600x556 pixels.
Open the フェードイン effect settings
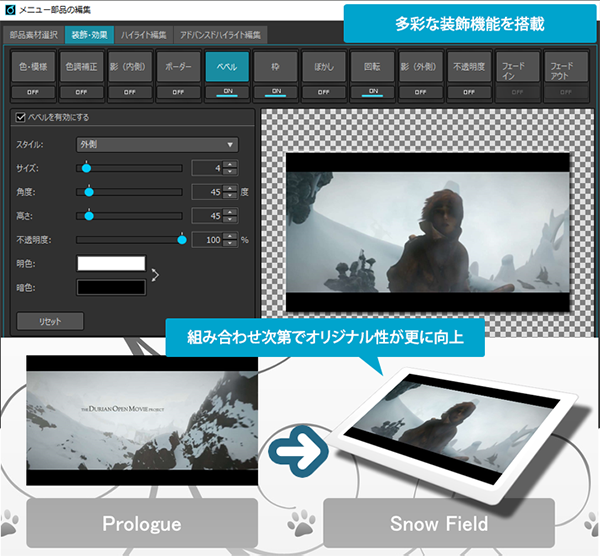click(x=517, y=67)
